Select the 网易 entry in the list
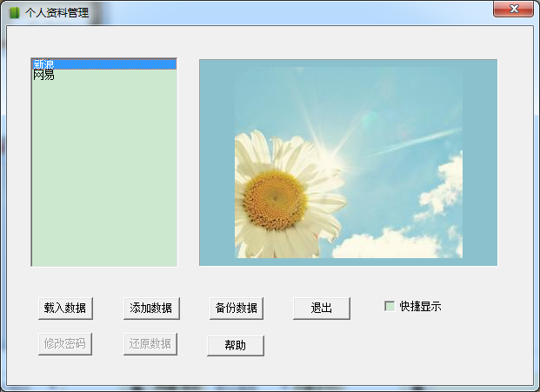Screen dimensions: 540x392 (104, 75)
